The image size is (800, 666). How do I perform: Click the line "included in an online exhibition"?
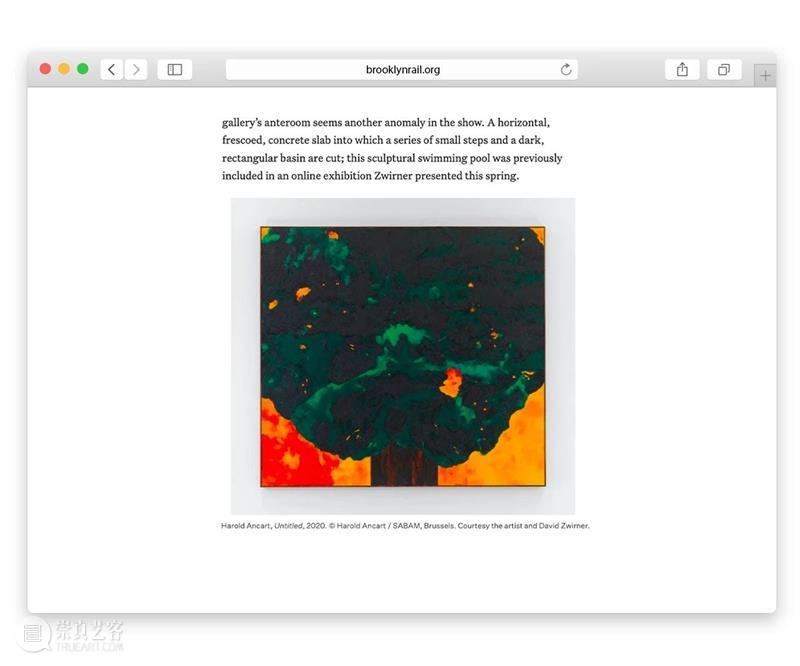pyautogui.click(x=370, y=176)
